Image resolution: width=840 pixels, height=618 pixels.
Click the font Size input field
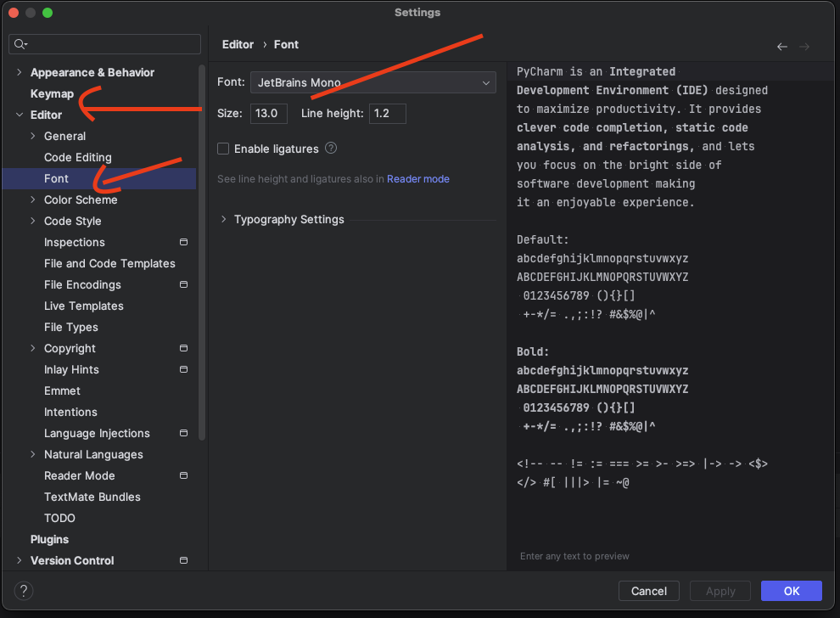point(268,113)
